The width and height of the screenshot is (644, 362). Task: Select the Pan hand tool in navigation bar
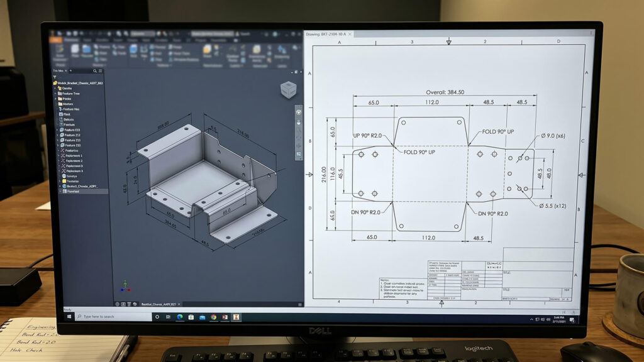click(x=299, y=123)
